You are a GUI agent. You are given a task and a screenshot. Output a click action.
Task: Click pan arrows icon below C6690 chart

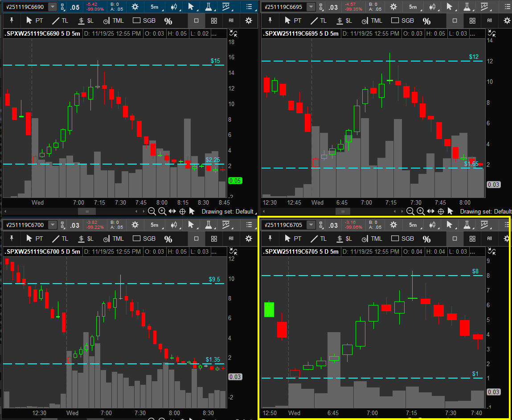click(172, 211)
